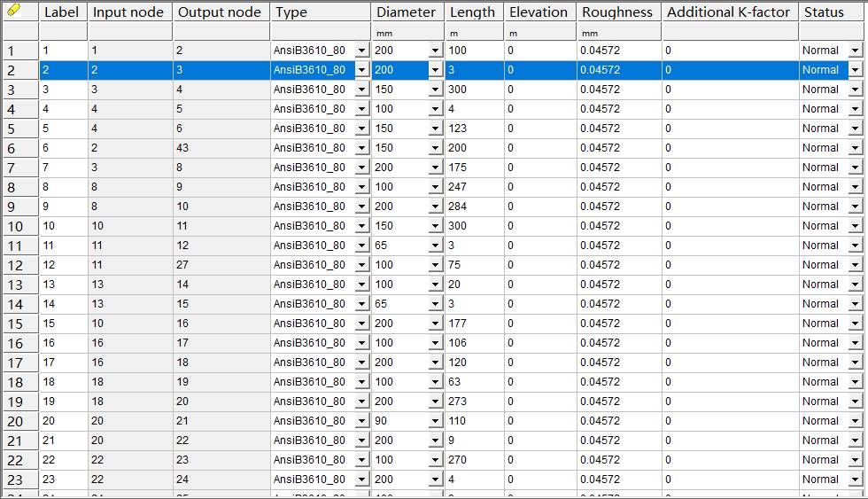Click the Roughness column header

pos(617,12)
